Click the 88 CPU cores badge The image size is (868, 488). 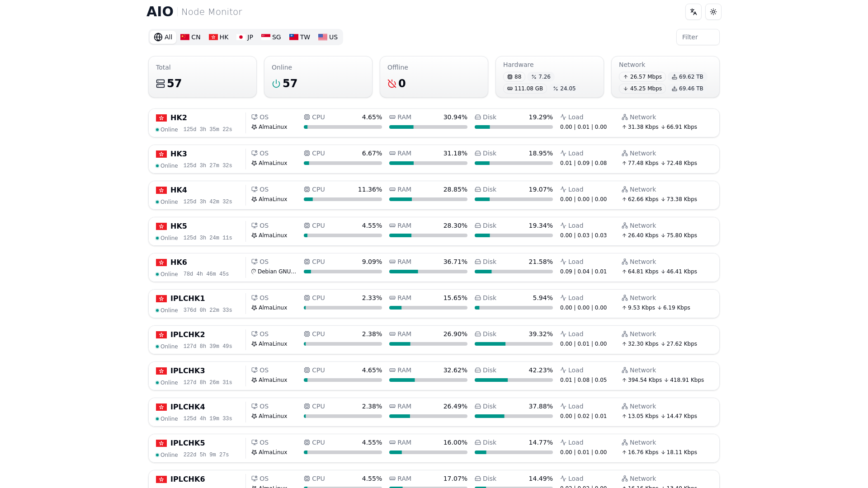coord(514,77)
